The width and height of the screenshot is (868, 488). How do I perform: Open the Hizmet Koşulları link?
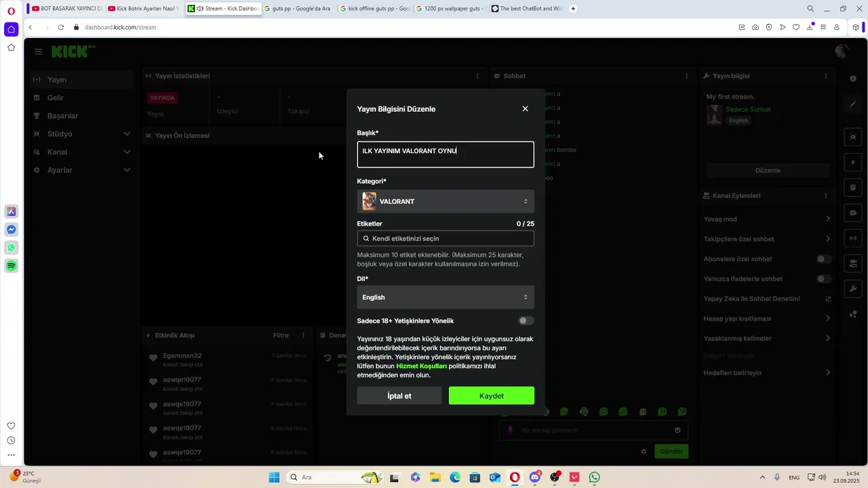tap(421, 366)
